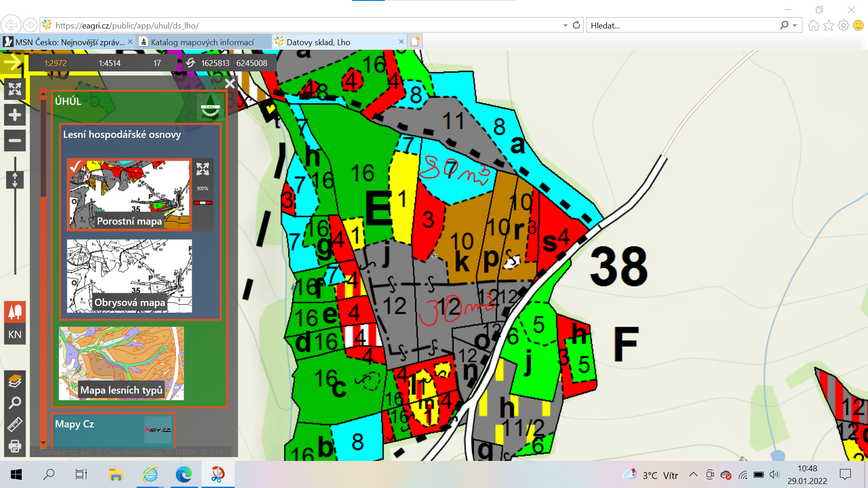868x488 pixels.
Task: Open a new browser tab
Action: coord(415,42)
